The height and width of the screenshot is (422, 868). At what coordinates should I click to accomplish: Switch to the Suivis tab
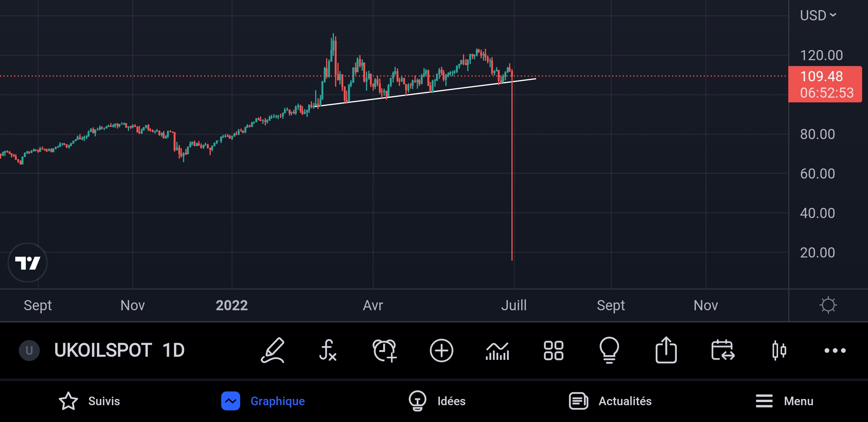[90, 401]
